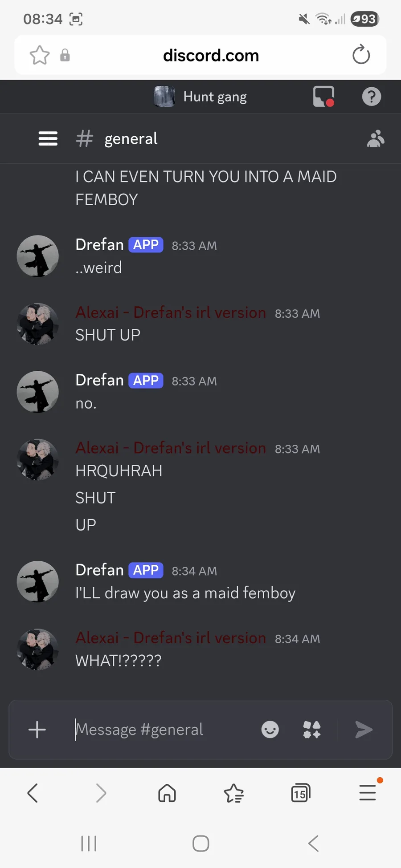Tap the plus attachment button

coord(37,730)
